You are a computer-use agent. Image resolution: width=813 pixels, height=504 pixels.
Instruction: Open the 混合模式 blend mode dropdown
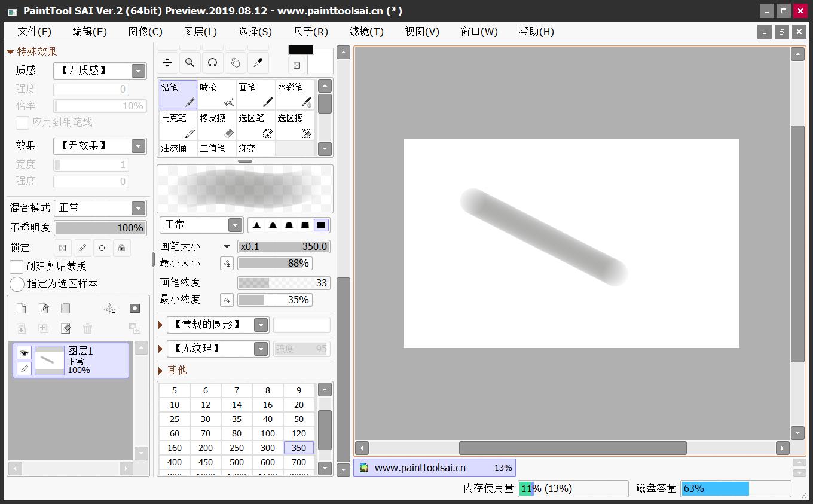coord(139,208)
